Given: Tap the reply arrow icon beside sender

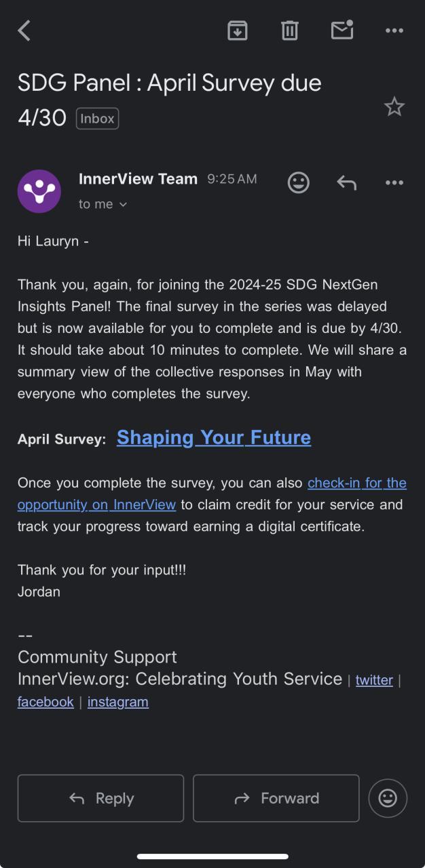Looking at the screenshot, I should click(x=346, y=182).
